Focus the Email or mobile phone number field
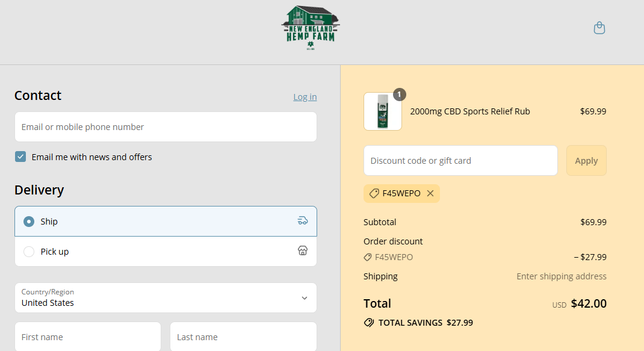This screenshot has height=351, width=644. (x=166, y=127)
